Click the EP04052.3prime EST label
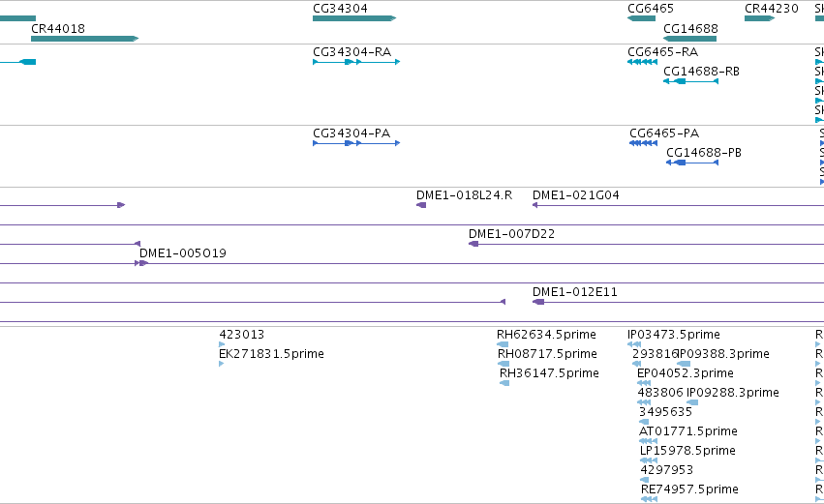The image size is (824, 504). pos(685,373)
